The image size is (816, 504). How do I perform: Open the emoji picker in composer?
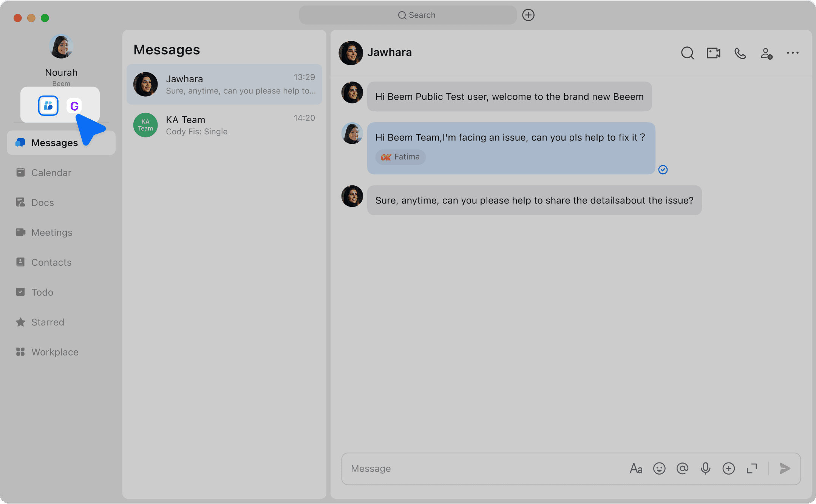click(x=659, y=469)
